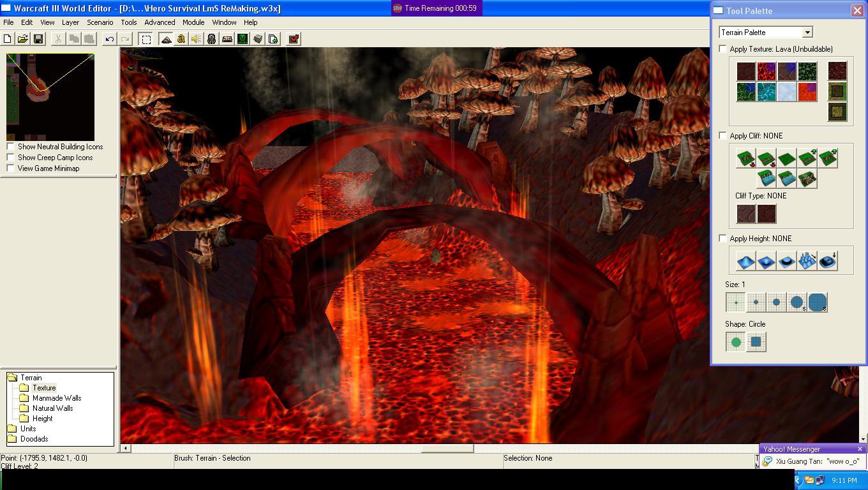Select Height in the tree
868x490 pixels.
click(x=42, y=419)
